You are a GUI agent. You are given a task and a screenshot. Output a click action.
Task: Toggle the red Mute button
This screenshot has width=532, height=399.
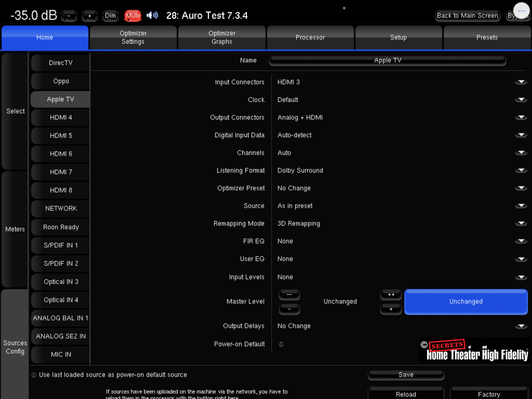(133, 16)
